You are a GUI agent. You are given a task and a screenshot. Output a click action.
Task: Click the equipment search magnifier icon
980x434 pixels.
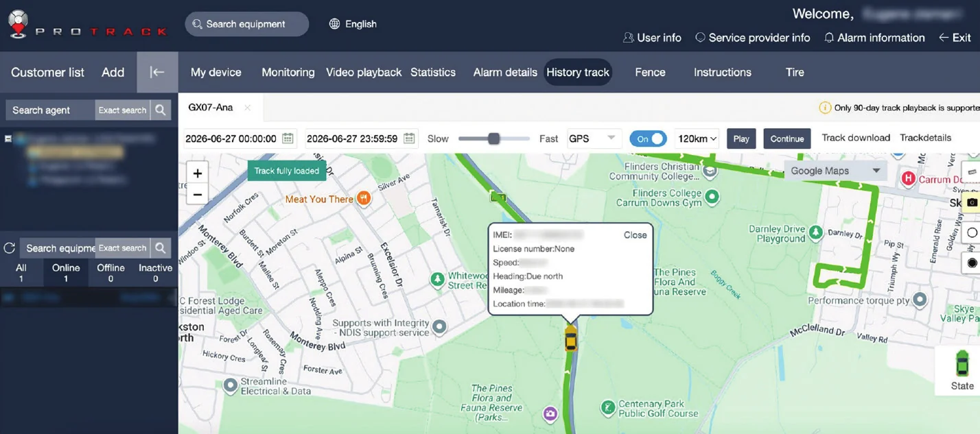[x=160, y=248]
